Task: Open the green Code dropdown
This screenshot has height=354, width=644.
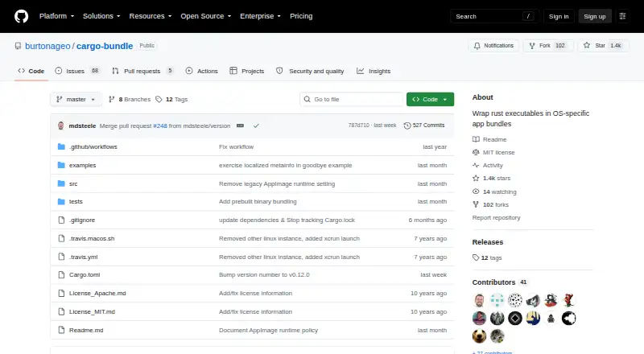Action: tap(430, 100)
